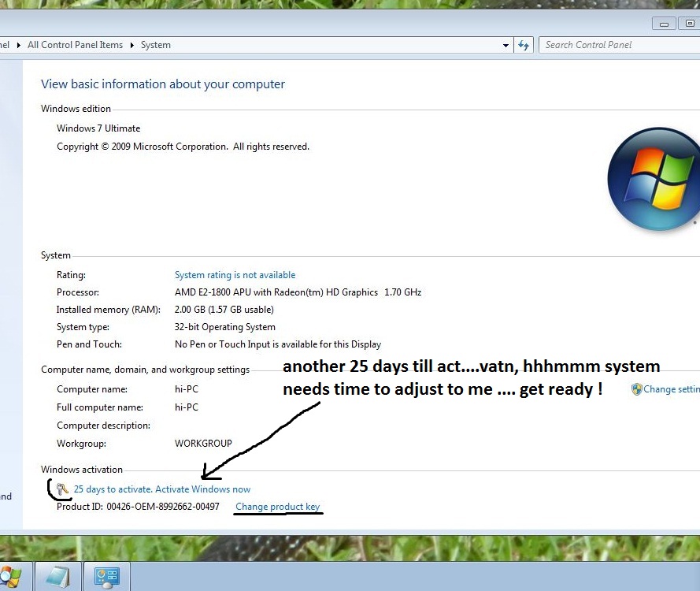Click the Change settings link

672,389
